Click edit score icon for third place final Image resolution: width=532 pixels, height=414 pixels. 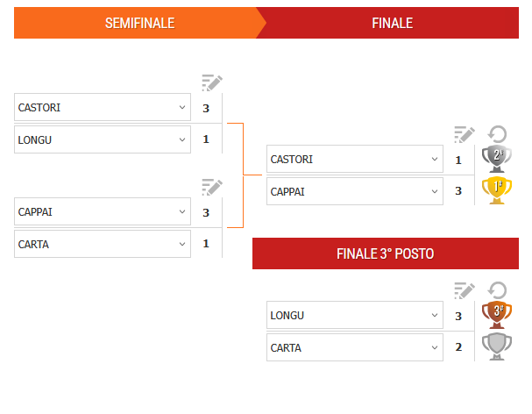464,290
